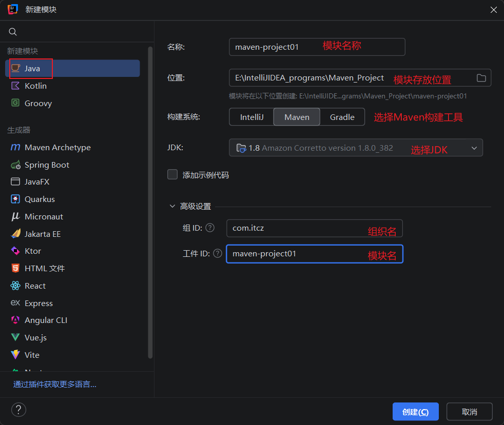Click the Vite icon

pyautogui.click(x=15, y=354)
